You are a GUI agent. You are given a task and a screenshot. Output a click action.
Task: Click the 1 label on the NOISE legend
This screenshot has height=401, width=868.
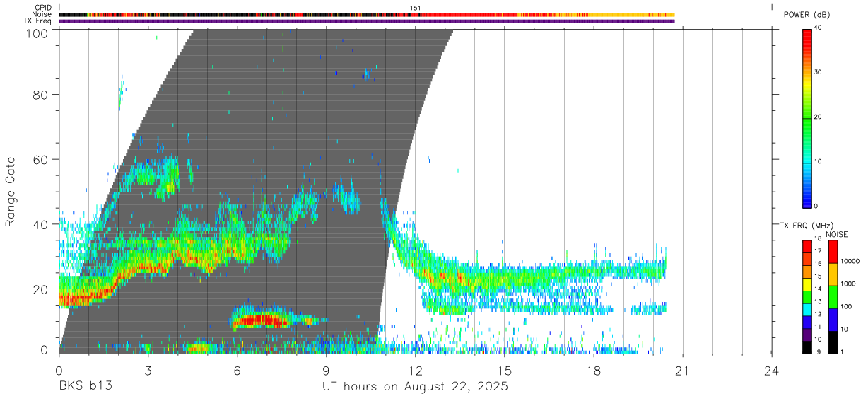pyautogui.click(x=841, y=351)
